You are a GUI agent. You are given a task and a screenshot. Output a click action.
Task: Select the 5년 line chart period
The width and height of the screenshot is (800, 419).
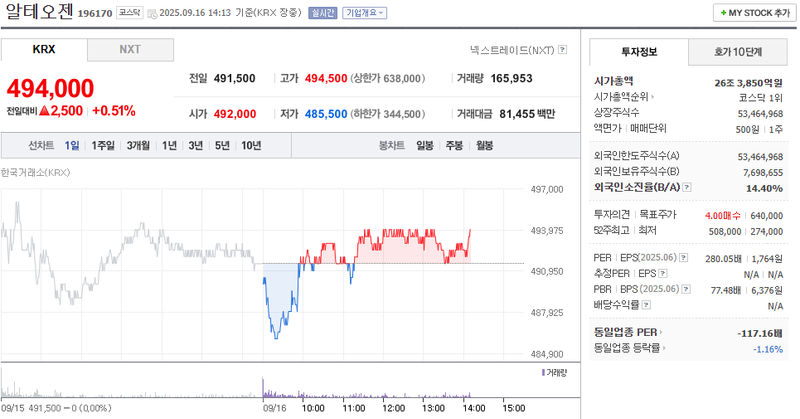222,146
